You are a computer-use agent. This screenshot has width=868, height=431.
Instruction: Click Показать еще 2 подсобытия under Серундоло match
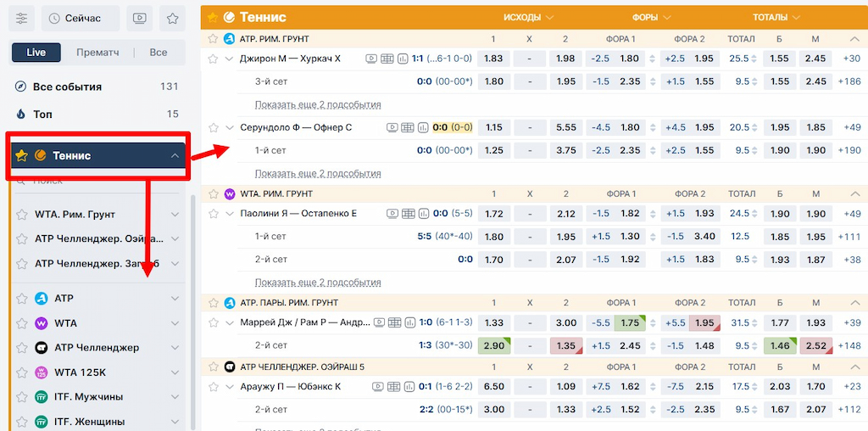click(318, 173)
